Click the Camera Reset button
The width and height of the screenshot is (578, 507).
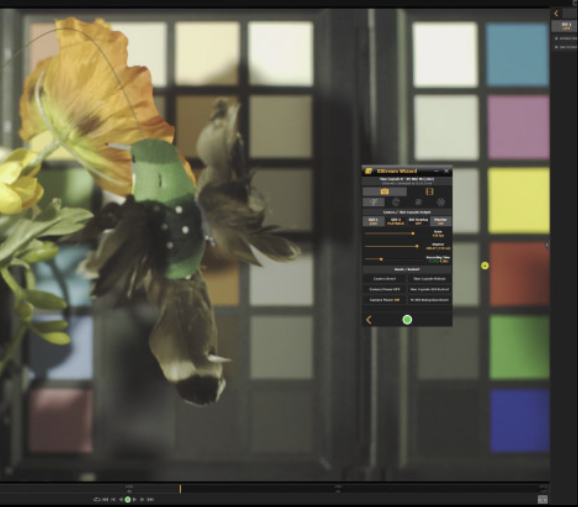384,279
